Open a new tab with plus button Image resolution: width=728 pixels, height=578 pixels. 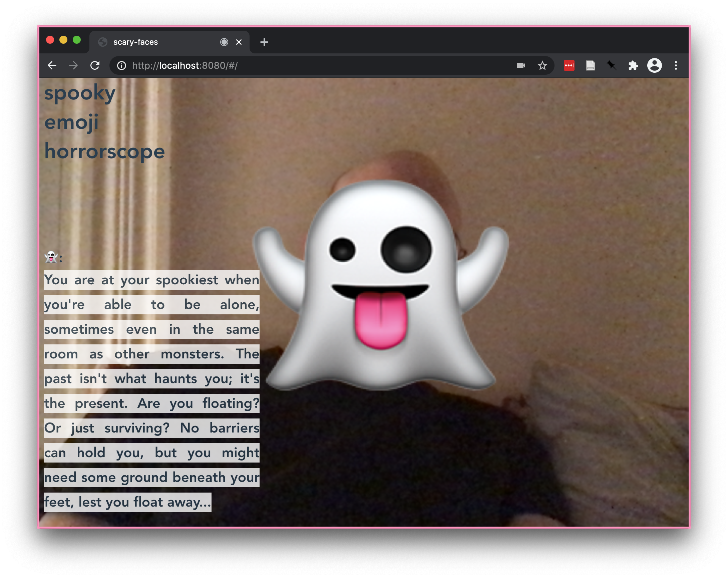tap(264, 42)
